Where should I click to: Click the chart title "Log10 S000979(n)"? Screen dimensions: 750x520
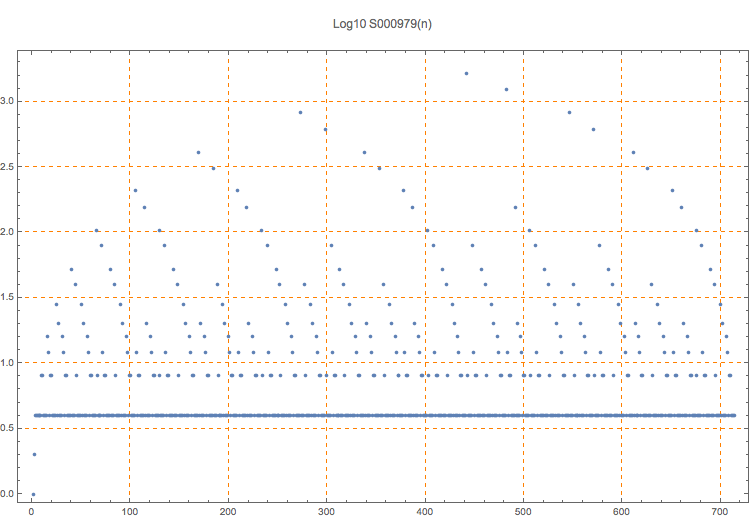(x=382, y=24)
